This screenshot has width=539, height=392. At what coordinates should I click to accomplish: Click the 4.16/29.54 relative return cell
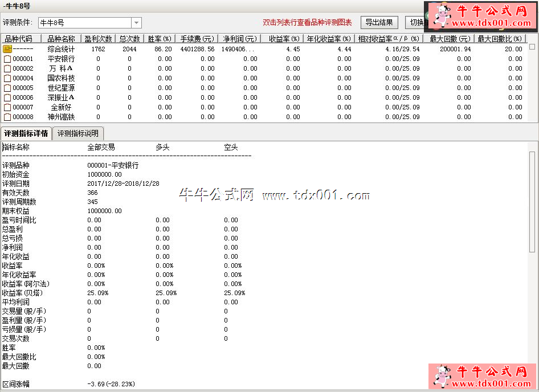(x=402, y=49)
